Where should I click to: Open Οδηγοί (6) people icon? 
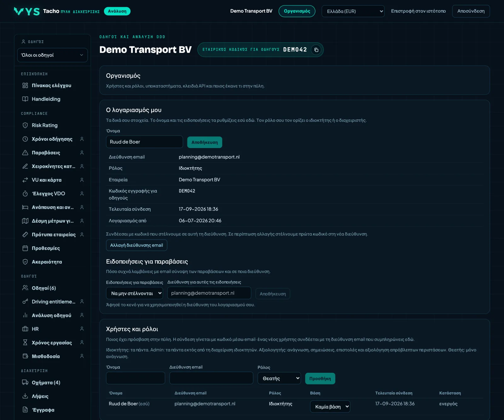(x=25, y=288)
